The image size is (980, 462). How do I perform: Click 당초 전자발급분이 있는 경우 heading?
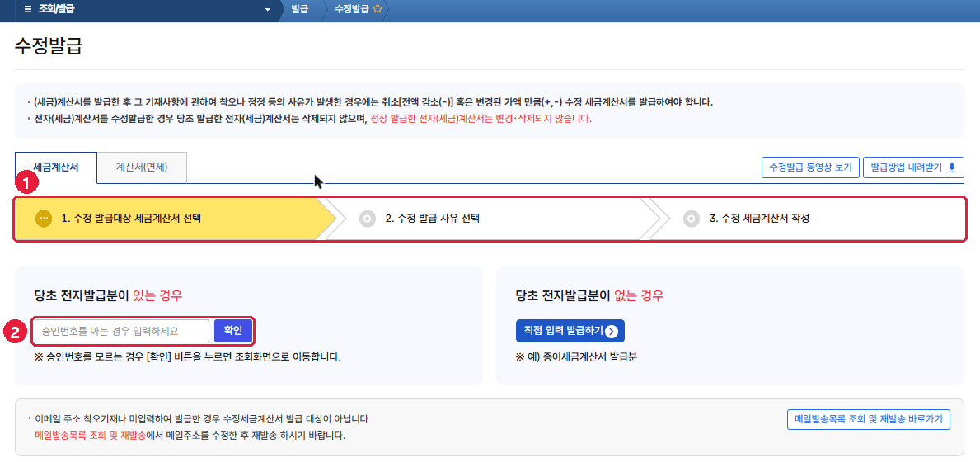109,295
